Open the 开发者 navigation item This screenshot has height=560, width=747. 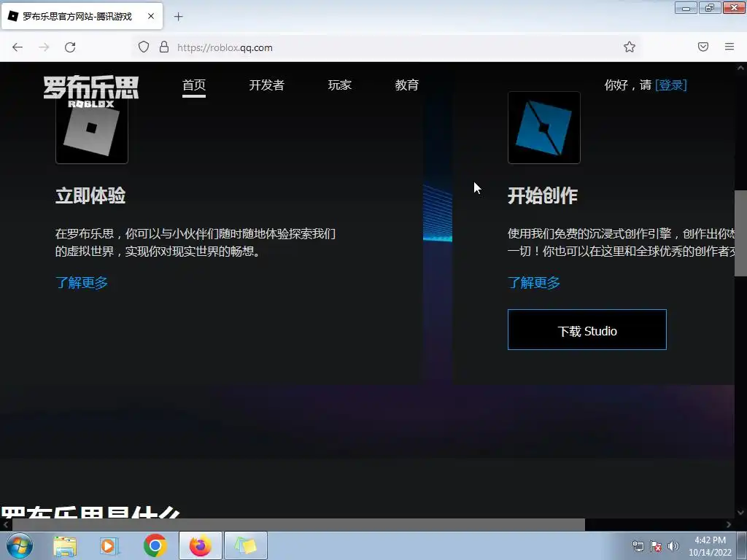(x=267, y=85)
